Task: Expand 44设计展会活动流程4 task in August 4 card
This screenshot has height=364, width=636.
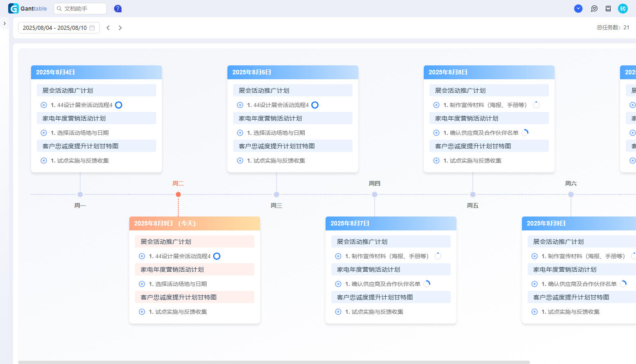Action: [44, 105]
